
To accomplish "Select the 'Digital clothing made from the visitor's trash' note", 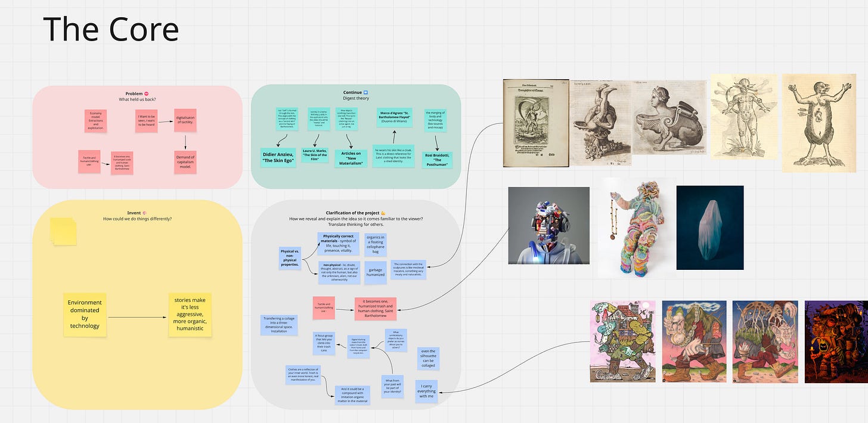I will pos(359,347).
